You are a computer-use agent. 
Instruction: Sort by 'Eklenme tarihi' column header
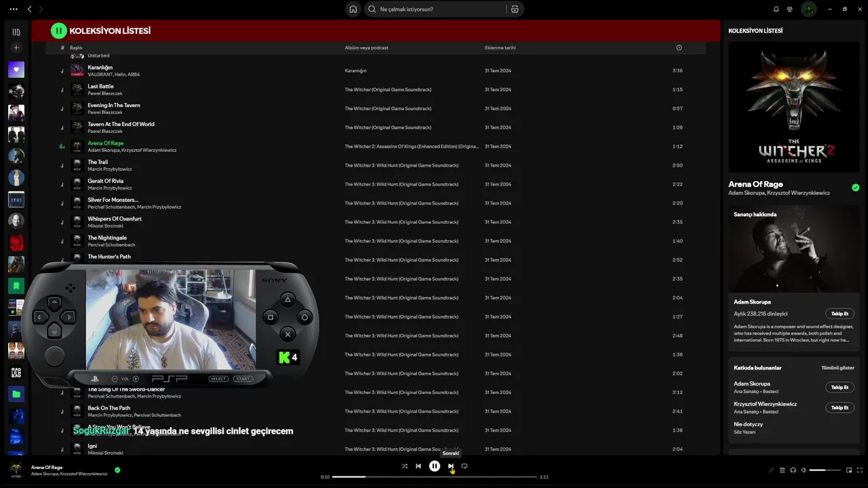point(500,48)
